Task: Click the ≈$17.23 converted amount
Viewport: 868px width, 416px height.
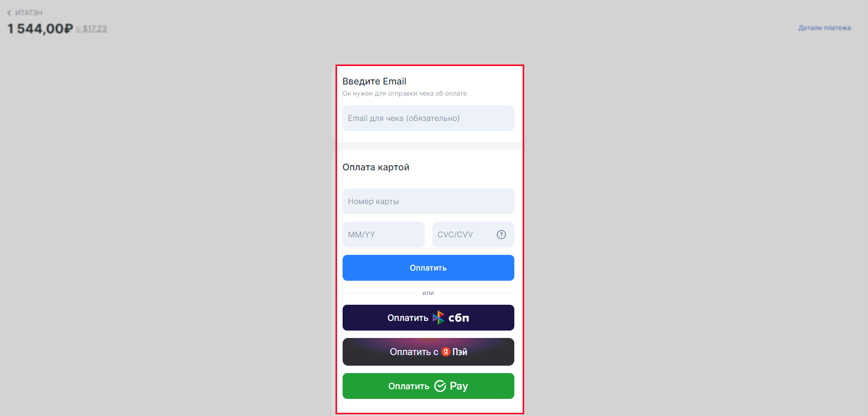Action: point(91,29)
